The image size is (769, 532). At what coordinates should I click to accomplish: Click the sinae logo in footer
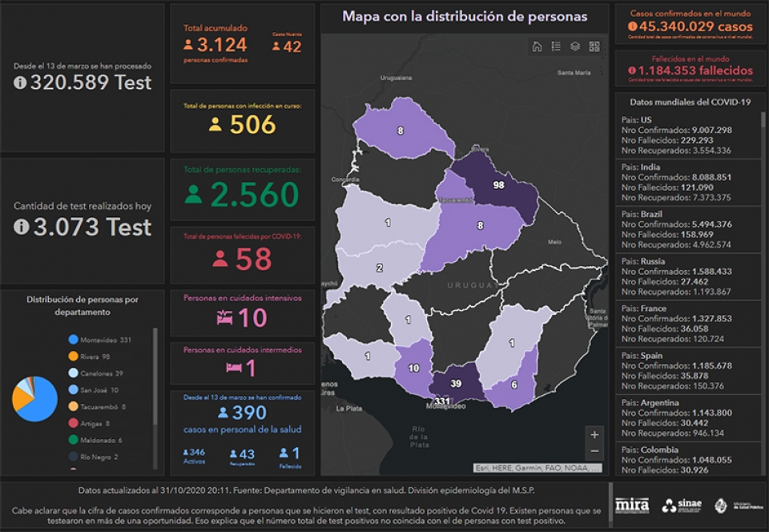click(682, 505)
